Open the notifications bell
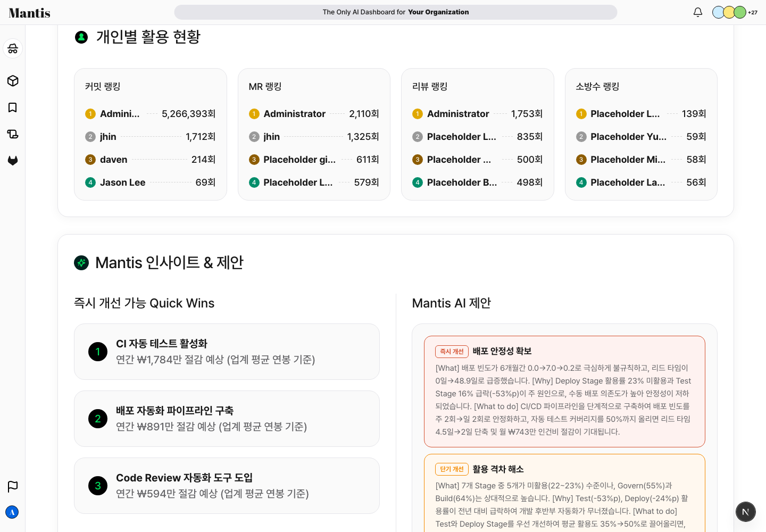This screenshot has height=532, width=766. pyautogui.click(x=698, y=12)
